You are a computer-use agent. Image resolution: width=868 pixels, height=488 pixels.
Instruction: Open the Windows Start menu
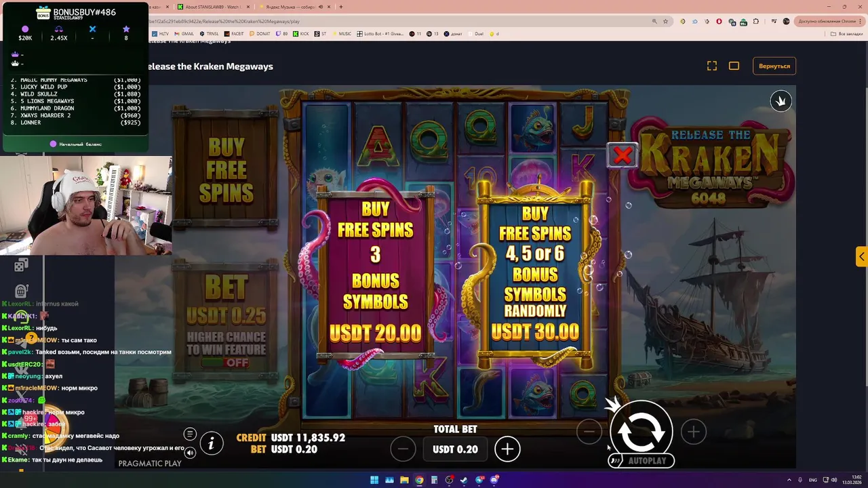click(374, 480)
